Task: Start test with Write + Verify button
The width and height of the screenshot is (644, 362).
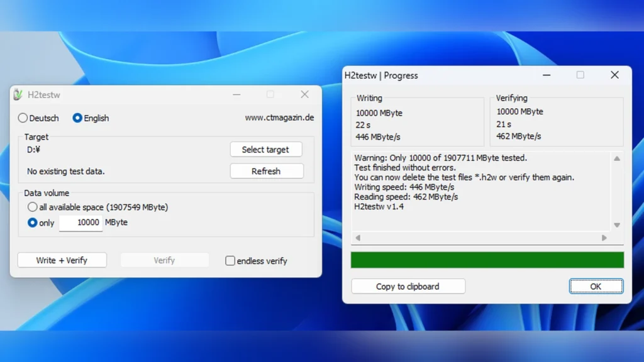Action: [62, 260]
